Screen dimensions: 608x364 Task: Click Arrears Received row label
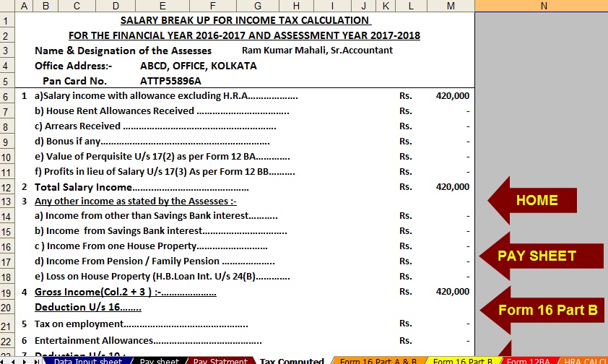click(155, 126)
